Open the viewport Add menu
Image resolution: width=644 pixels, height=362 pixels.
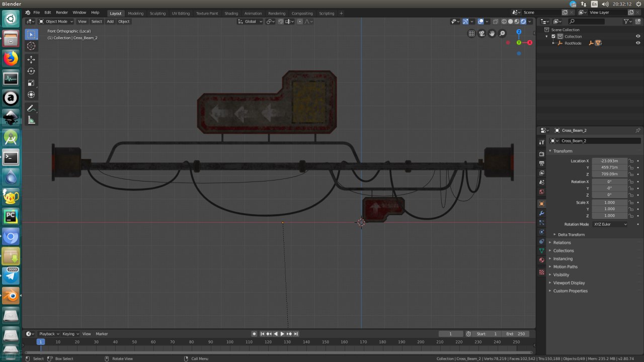tap(110, 21)
